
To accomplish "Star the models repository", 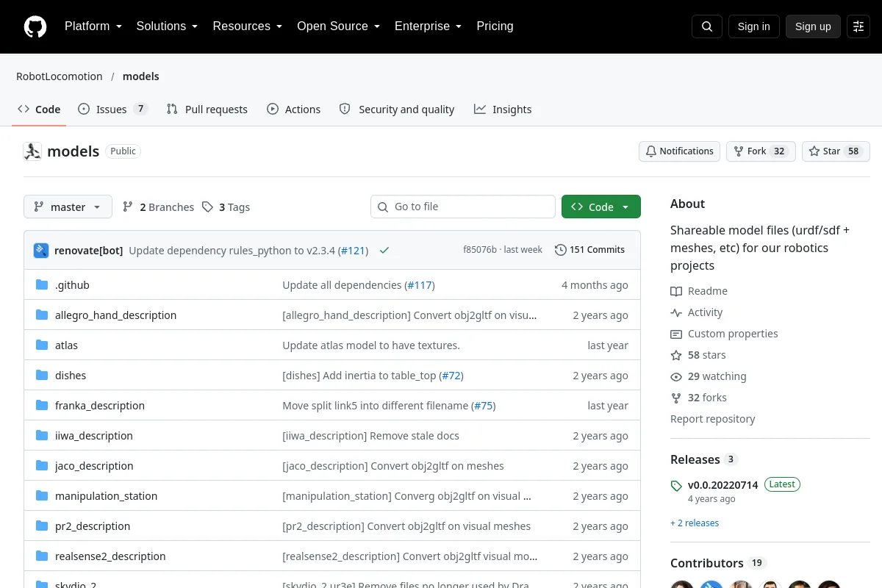I will pyautogui.click(x=836, y=151).
